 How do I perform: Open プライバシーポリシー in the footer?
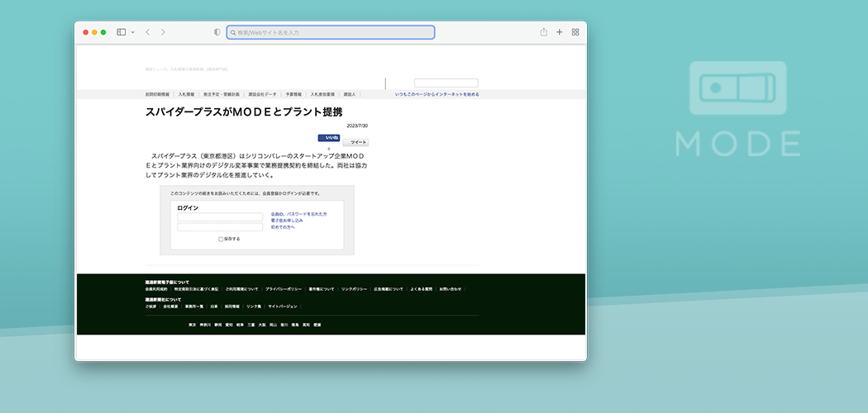[283, 289]
